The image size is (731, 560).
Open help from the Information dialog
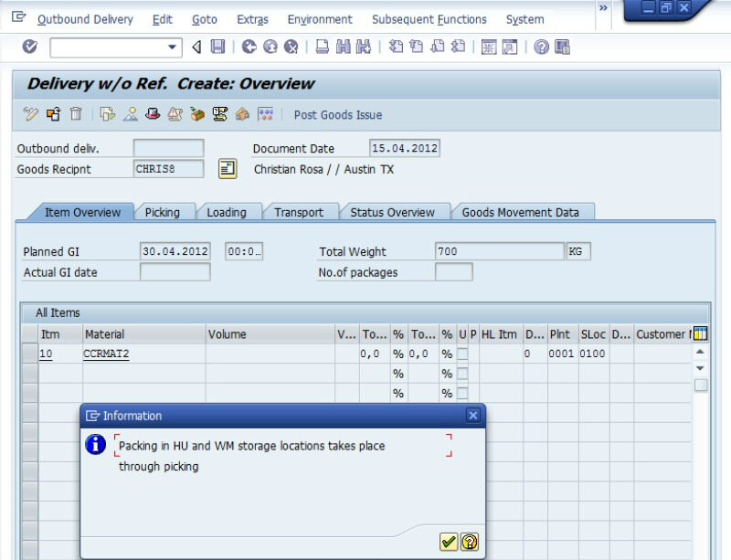click(469, 542)
